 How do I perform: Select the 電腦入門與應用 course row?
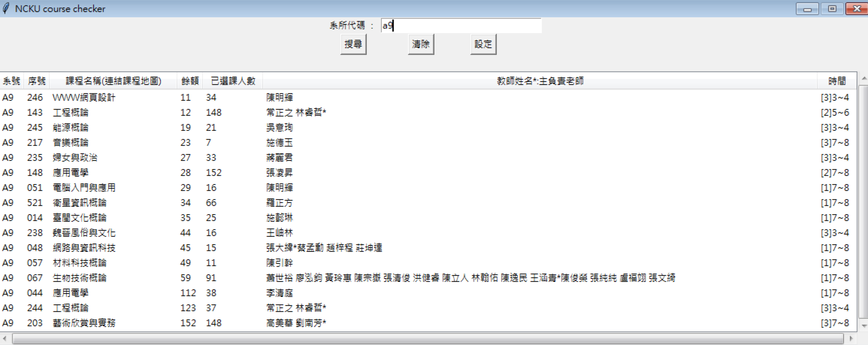[x=428, y=188]
